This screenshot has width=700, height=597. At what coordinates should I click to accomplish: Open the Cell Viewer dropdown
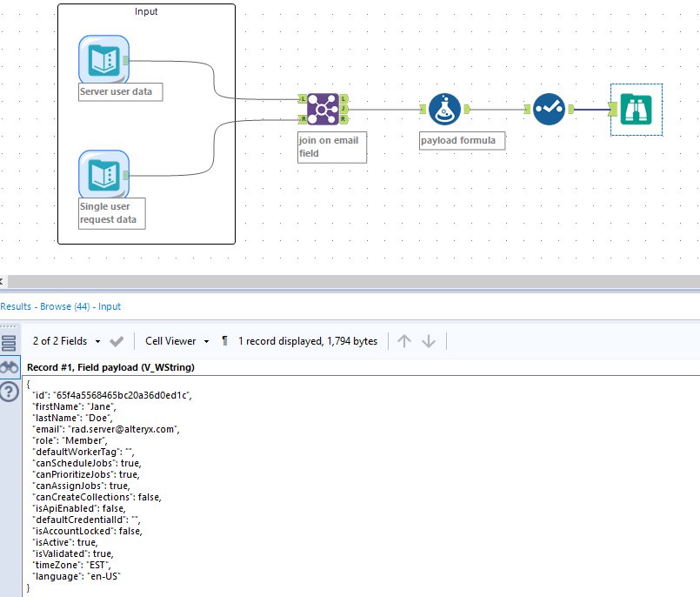pos(177,341)
